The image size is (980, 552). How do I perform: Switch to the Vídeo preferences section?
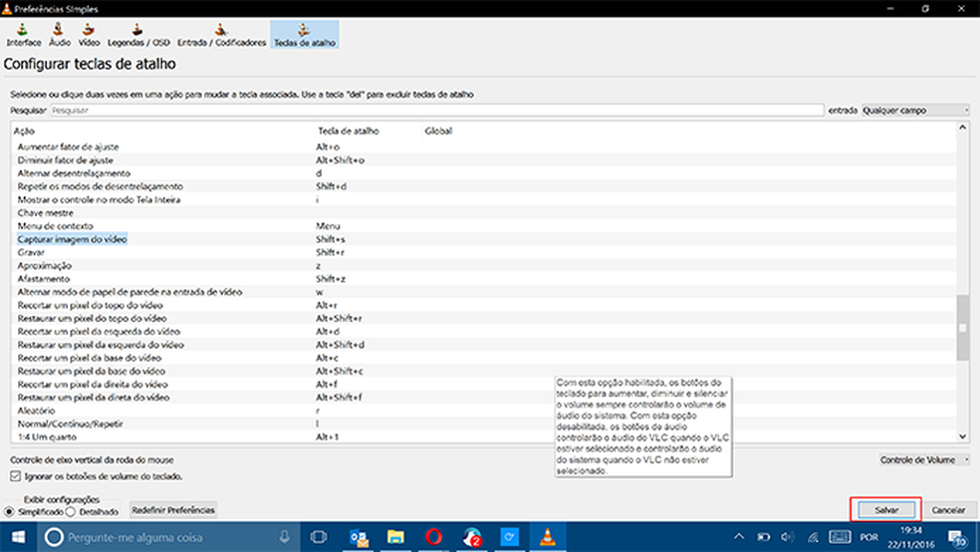[89, 36]
